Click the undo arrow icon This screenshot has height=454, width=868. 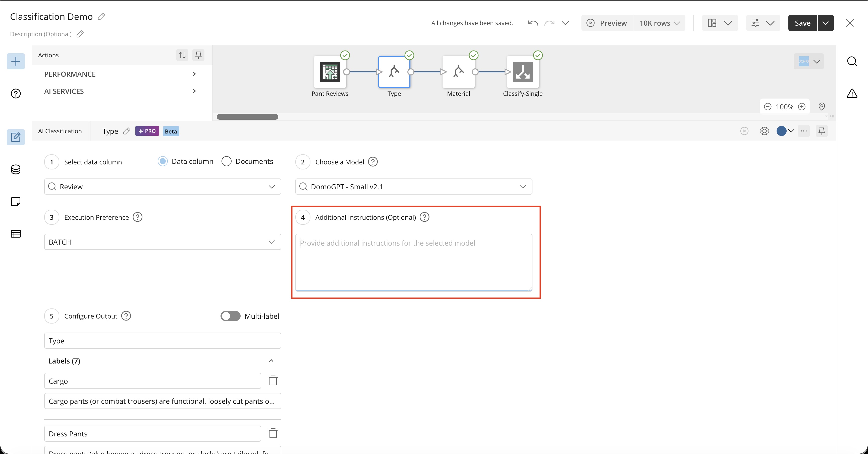[533, 23]
